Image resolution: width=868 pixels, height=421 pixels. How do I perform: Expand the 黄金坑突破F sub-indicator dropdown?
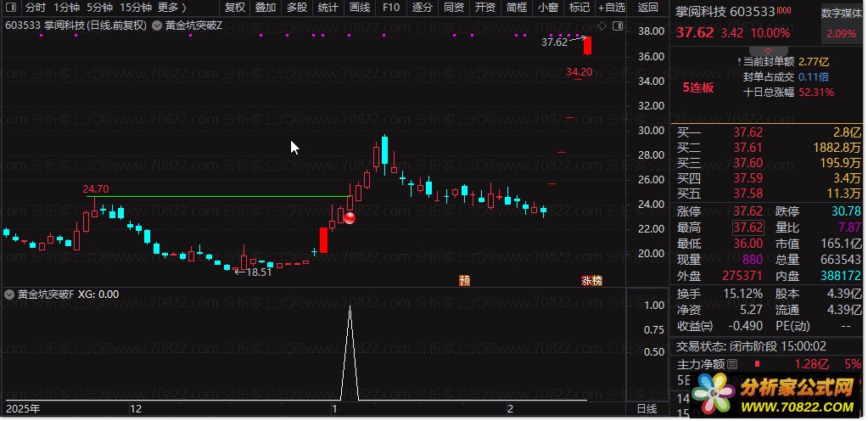(x=8, y=295)
